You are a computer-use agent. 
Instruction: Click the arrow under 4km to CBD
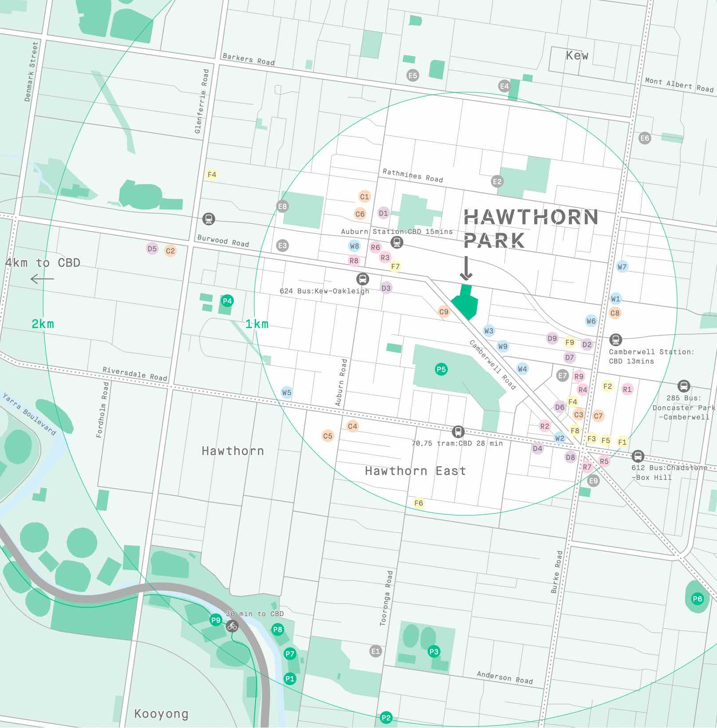(x=43, y=279)
